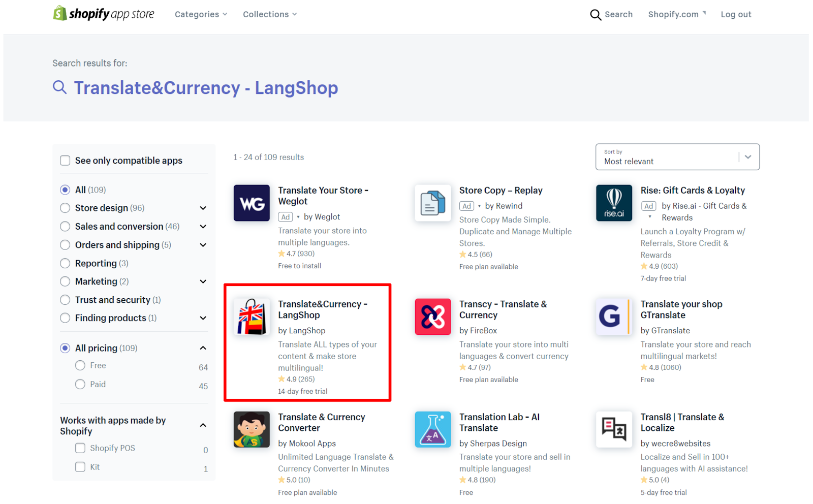Open the Store Copy – Replay app icon
This screenshot has width=813, height=504.
433,203
